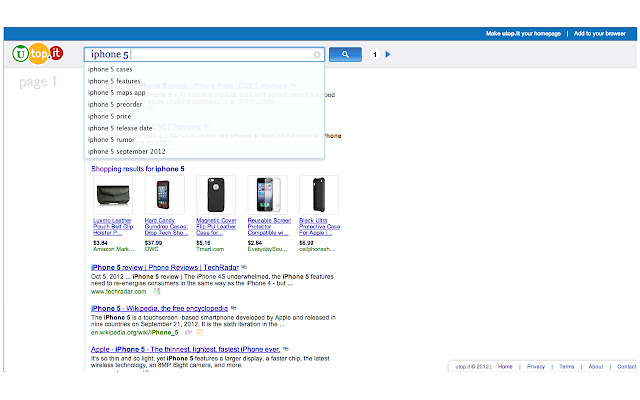Viewport: 640px width, 400px height.
Task: Click Luxmo Leather Pouch Belt Clip link
Action: pyautogui.click(x=113, y=227)
